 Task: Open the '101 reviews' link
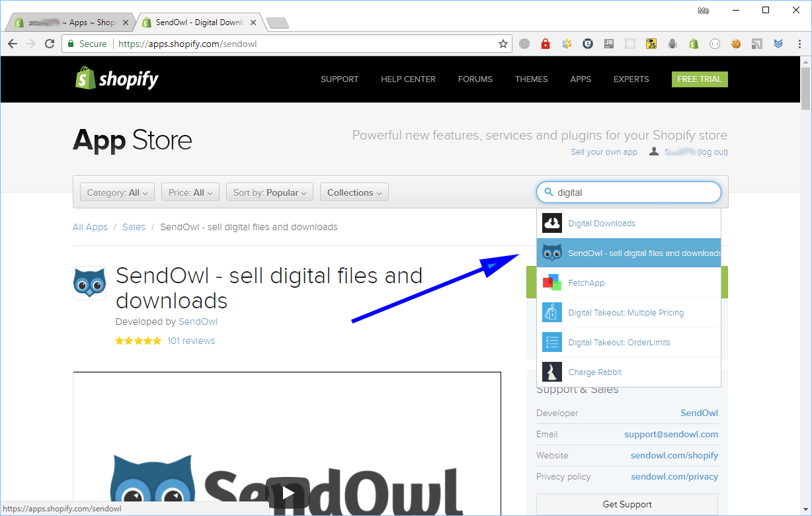[191, 341]
